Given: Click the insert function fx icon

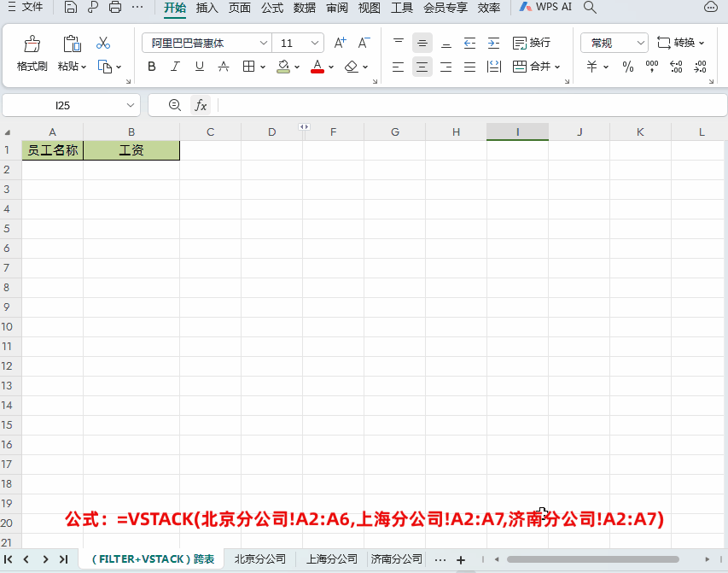Looking at the screenshot, I should tap(201, 105).
